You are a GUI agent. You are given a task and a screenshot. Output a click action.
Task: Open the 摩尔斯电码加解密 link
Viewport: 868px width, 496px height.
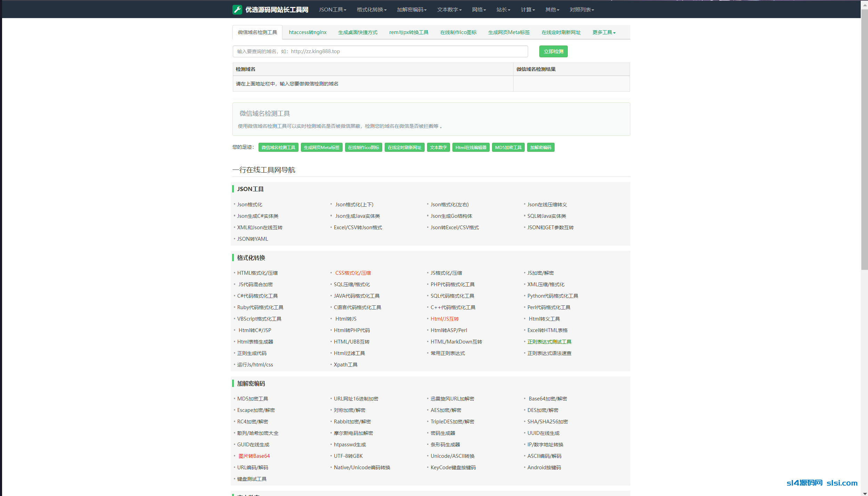tap(353, 433)
